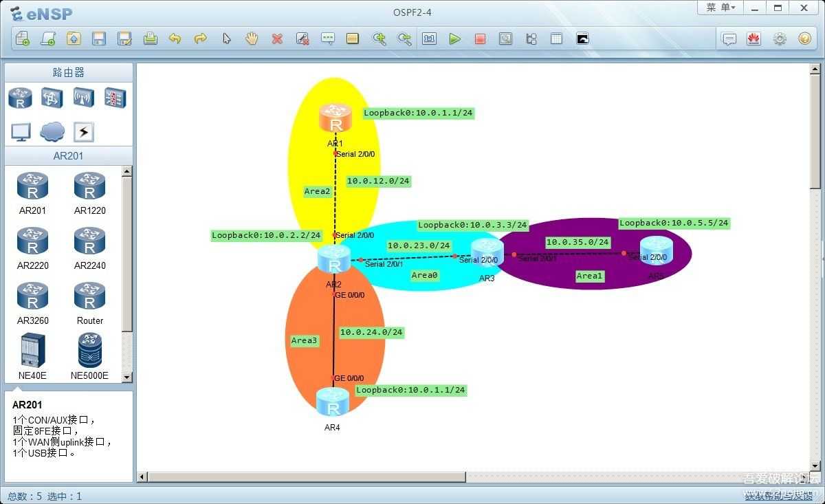The height and width of the screenshot is (504, 825).
Task: Select the switch device category icon
Action: pyautogui.click(x=52, y=98)
